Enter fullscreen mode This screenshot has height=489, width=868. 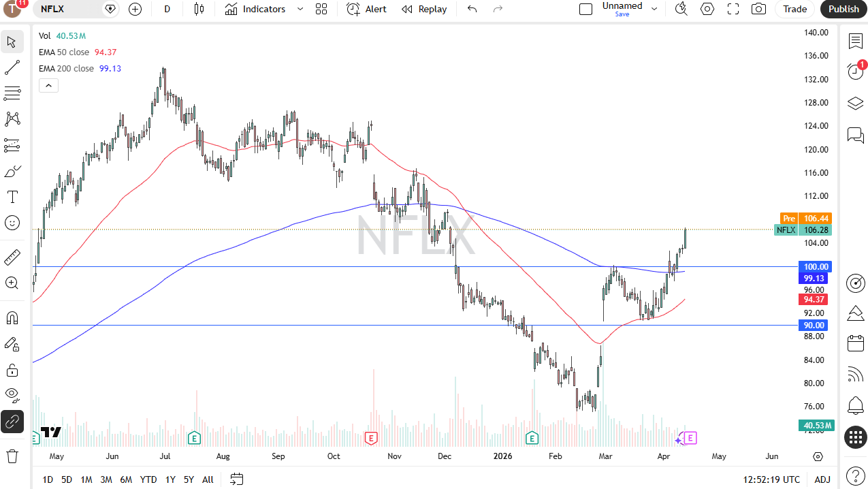pyautogui.click(x=733, y=9)
